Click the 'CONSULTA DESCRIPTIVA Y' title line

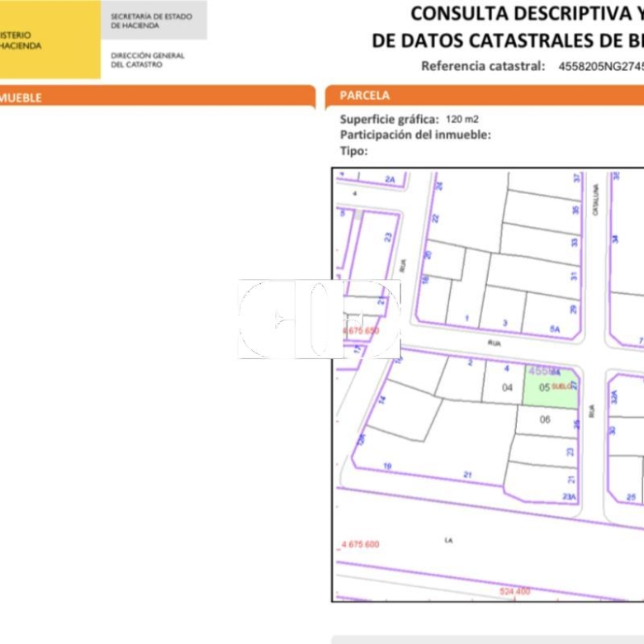click(x=527, y=13)
